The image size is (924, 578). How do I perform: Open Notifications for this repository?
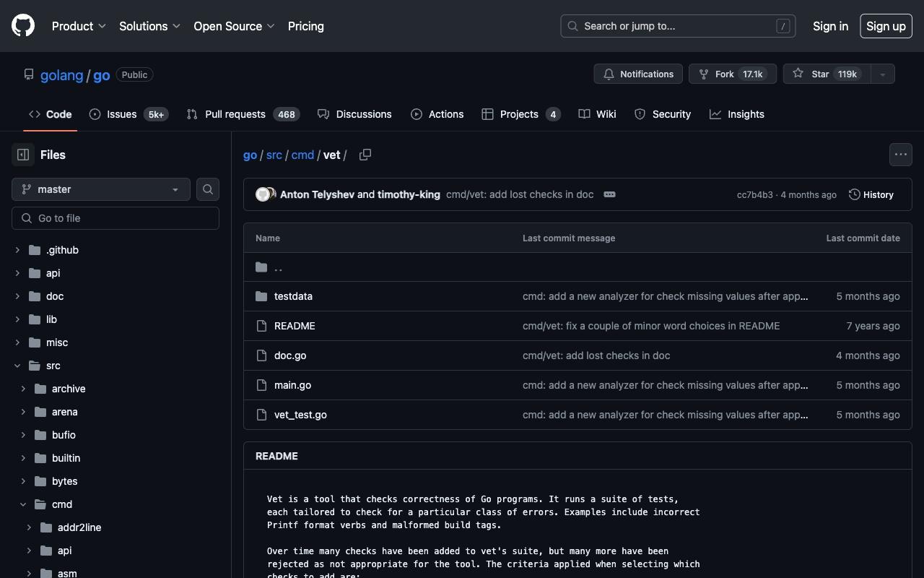pyautogui.click(x=638, y=74)
